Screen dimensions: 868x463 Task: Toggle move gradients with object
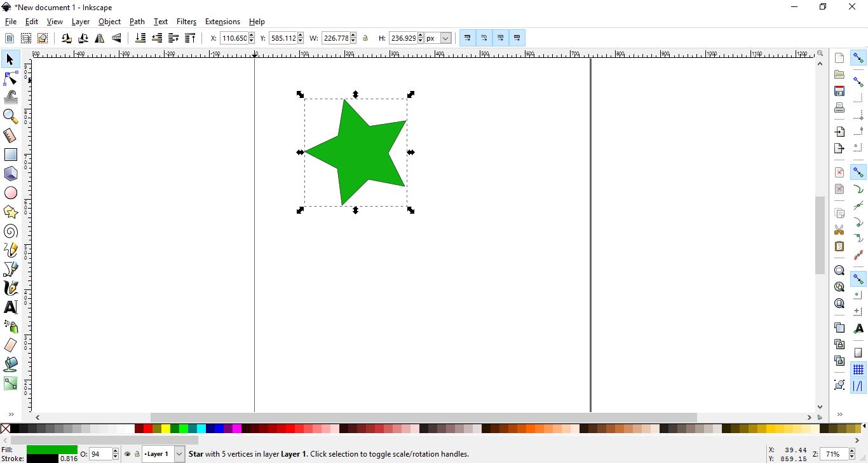(x=501, y=38)
